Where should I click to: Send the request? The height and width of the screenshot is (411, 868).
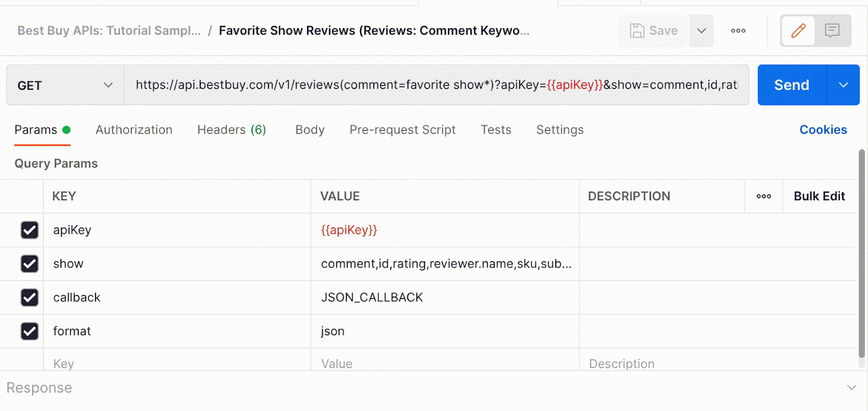(792, 85)
